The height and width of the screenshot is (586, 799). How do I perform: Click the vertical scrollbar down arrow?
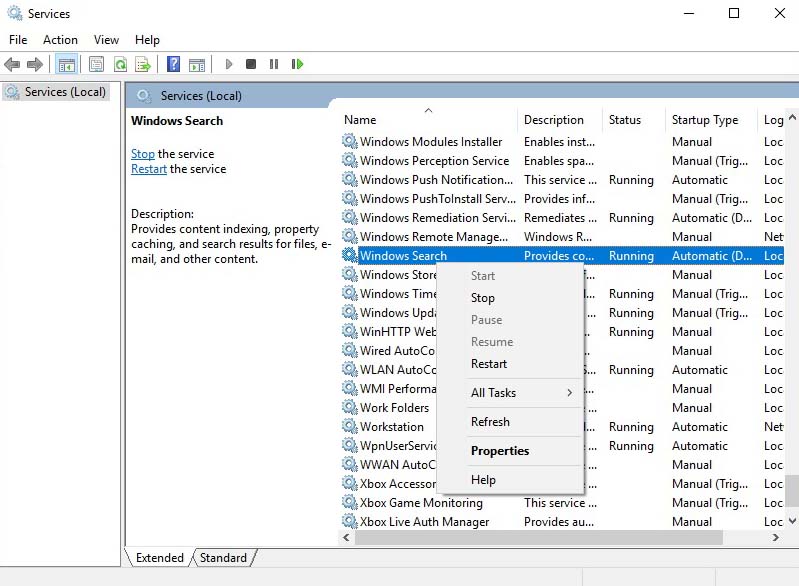[x=792, y=521]
